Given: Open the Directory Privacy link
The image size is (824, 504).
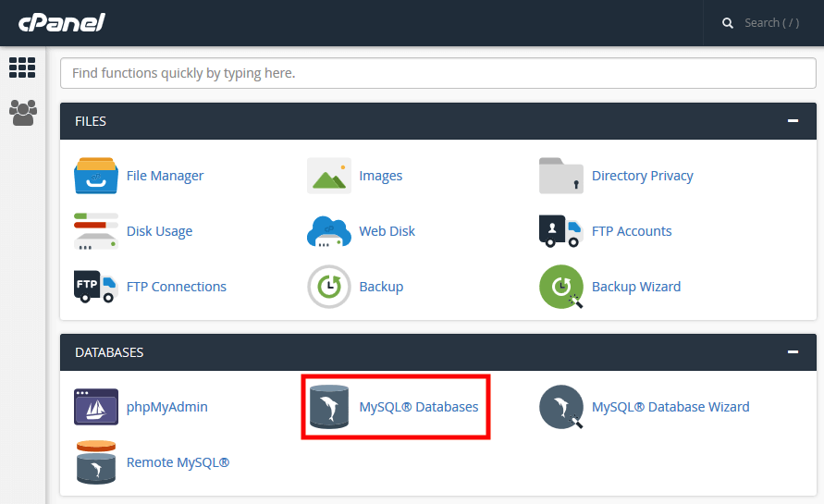Looking at the screenshot, I should click(x=642, y=176).
